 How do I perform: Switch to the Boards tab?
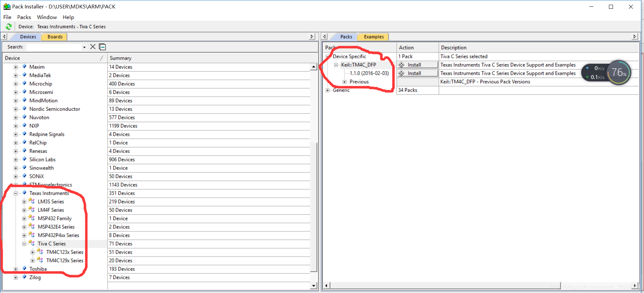point(55,37)
